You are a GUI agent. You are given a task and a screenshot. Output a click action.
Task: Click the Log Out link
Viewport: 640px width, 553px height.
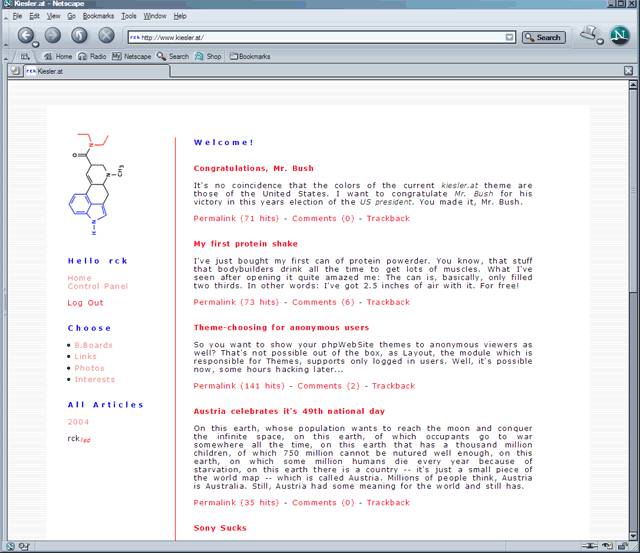click(85, 303)
